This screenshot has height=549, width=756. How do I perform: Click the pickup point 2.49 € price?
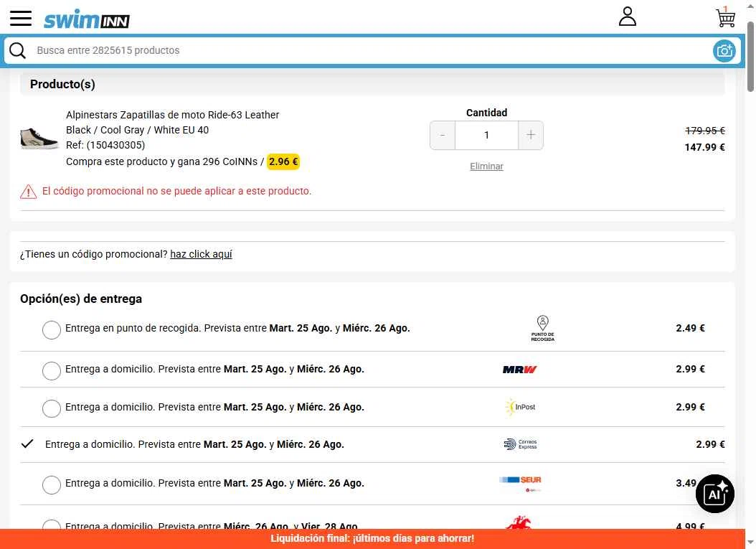click(691, 328)
